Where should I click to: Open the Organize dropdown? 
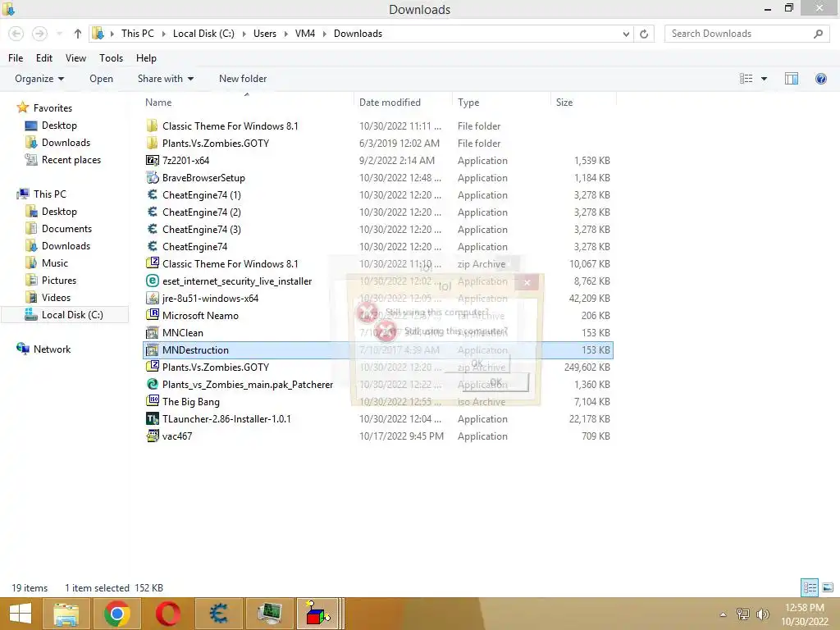click(39, 79)
